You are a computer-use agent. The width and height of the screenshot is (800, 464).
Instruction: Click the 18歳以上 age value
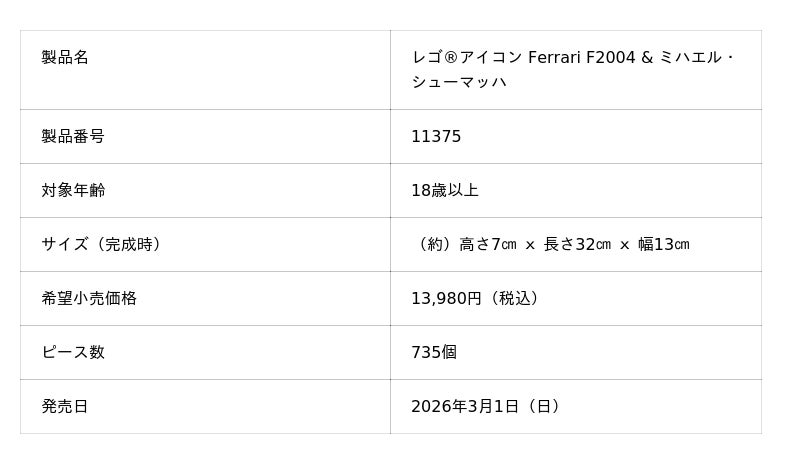(445, 190)
